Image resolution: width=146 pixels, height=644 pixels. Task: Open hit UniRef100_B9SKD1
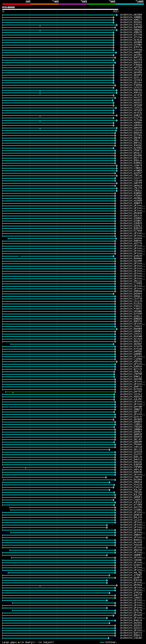(x=131, y=22)
